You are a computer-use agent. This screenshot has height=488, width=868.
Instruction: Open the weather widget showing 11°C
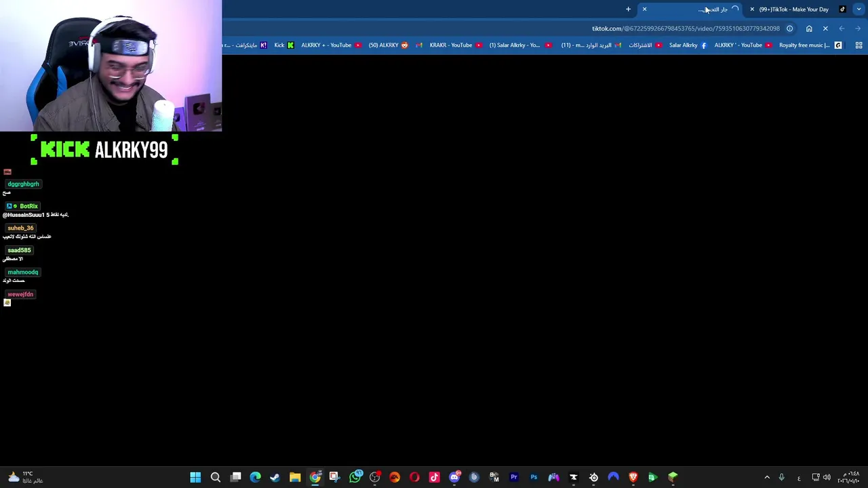pyautogui.click(x=24, y=477)
